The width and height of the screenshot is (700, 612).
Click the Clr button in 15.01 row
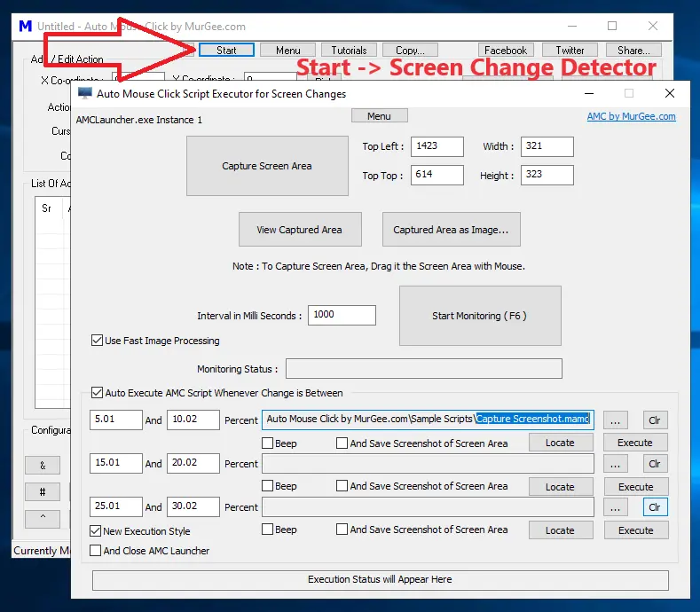pos(655,464)
